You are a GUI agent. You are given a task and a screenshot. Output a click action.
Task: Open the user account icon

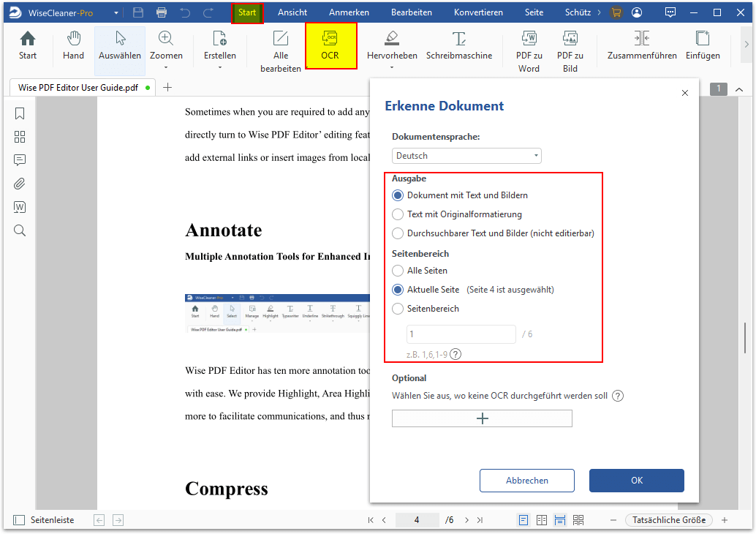[x=637, y=12]
